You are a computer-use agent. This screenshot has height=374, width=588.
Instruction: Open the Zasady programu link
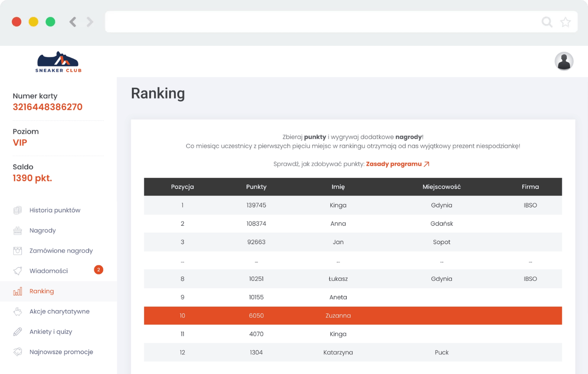(394, 164)
